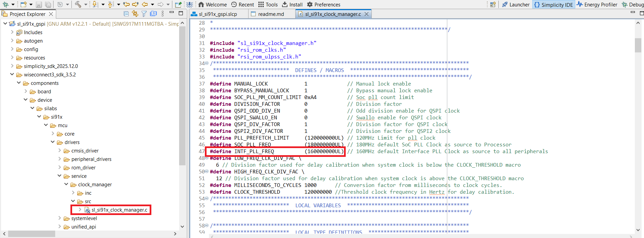Click the Install button
This screenshot has width=644, height=238.
coord(293,5)
